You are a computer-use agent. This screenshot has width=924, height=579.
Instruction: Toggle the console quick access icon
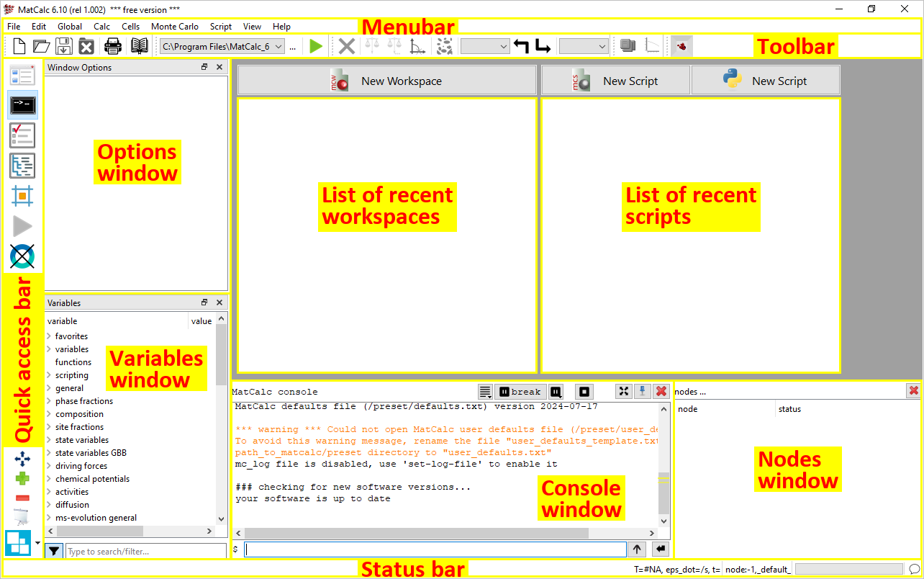coord(22,105)
